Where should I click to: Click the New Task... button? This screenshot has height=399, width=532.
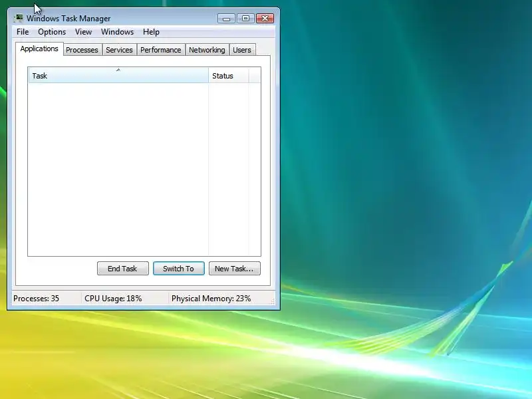[235, 269]
